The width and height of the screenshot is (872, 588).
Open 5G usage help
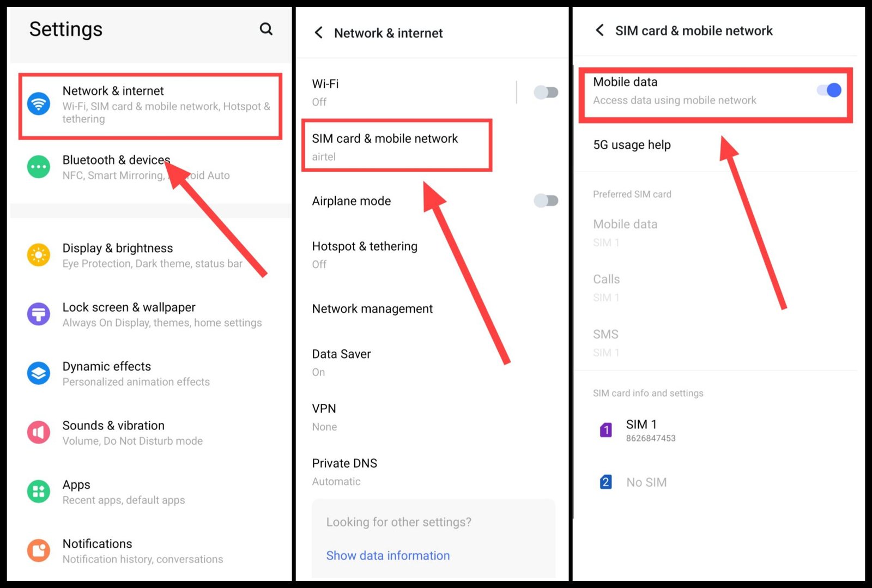[716, 145]
